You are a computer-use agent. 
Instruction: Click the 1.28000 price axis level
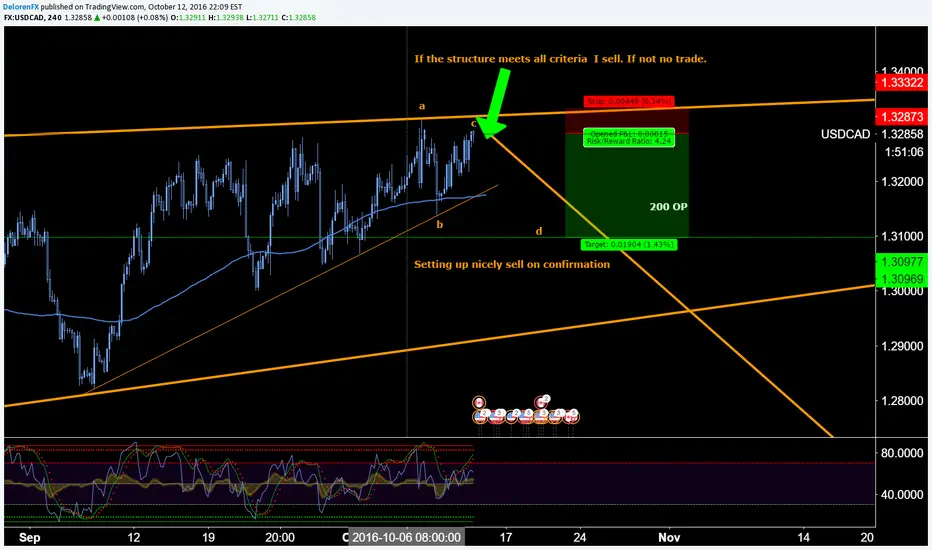(x=902, y=401)
